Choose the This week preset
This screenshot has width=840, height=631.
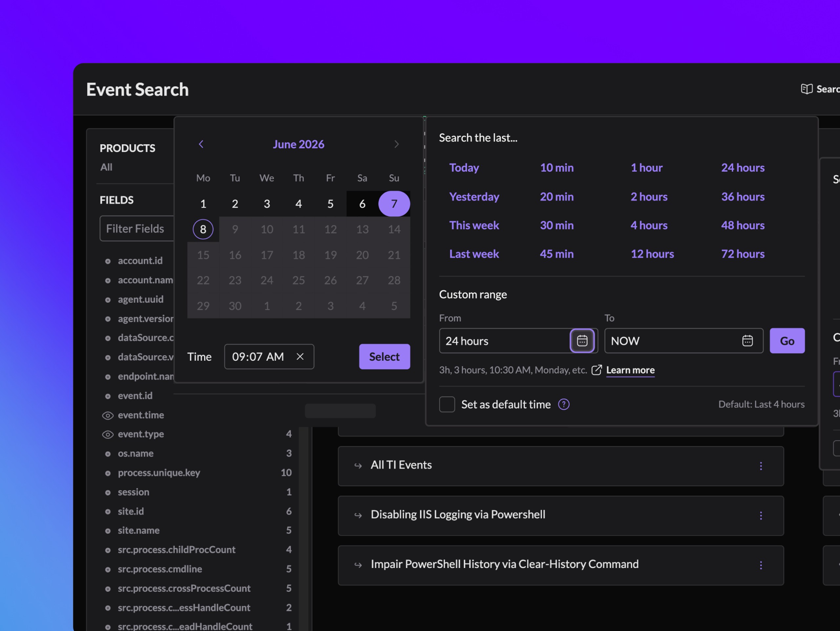[x=474, y=225]
